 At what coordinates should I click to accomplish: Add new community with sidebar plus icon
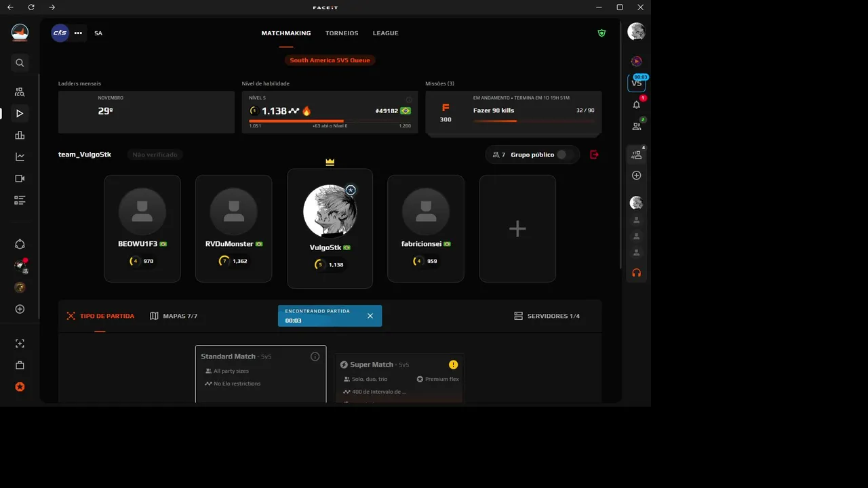20,309
